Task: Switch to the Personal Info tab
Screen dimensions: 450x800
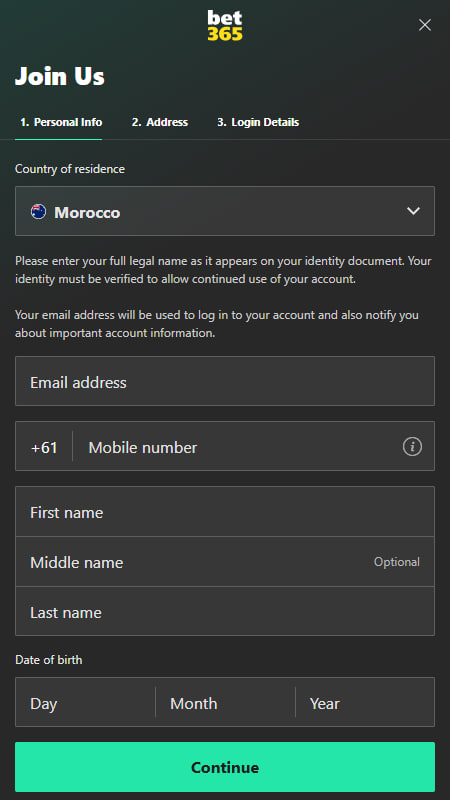Action: (x=61, y=122)
